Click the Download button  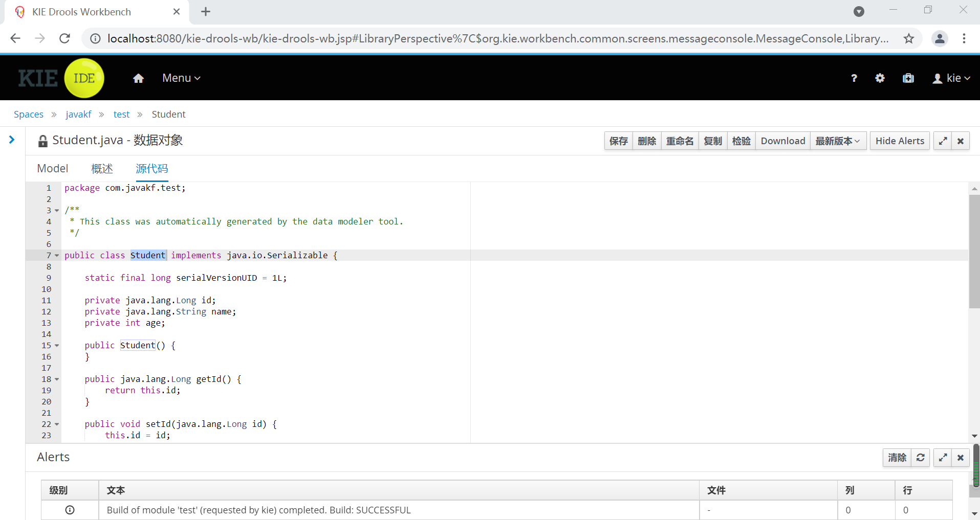(783, 141)
